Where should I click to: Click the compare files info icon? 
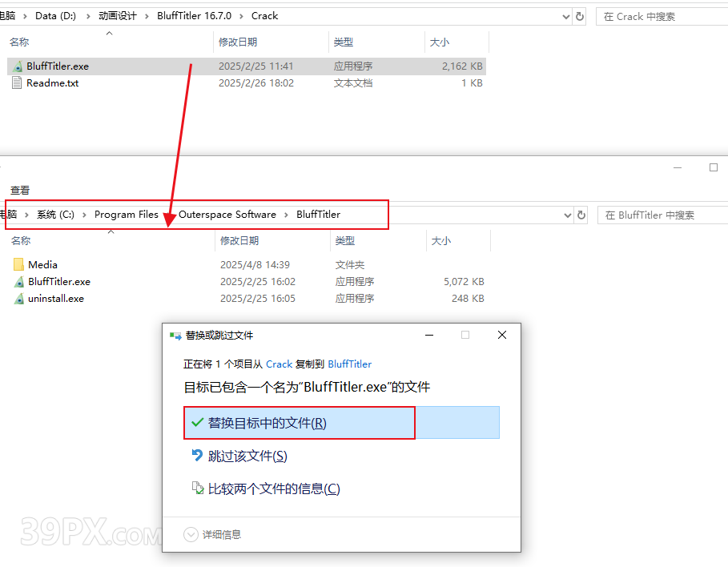(x=197, y=488)
